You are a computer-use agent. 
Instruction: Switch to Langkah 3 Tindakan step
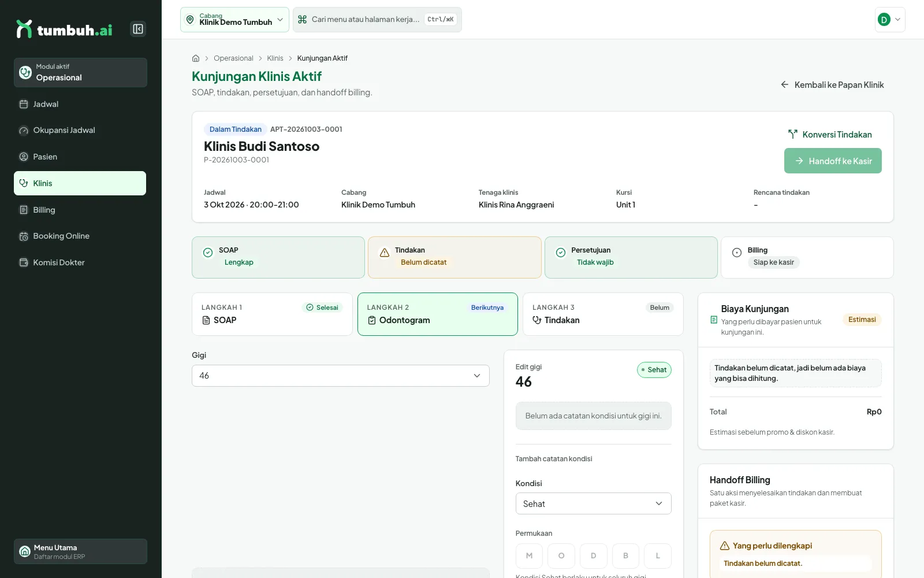pyautogui.click(x=603, y=314)
